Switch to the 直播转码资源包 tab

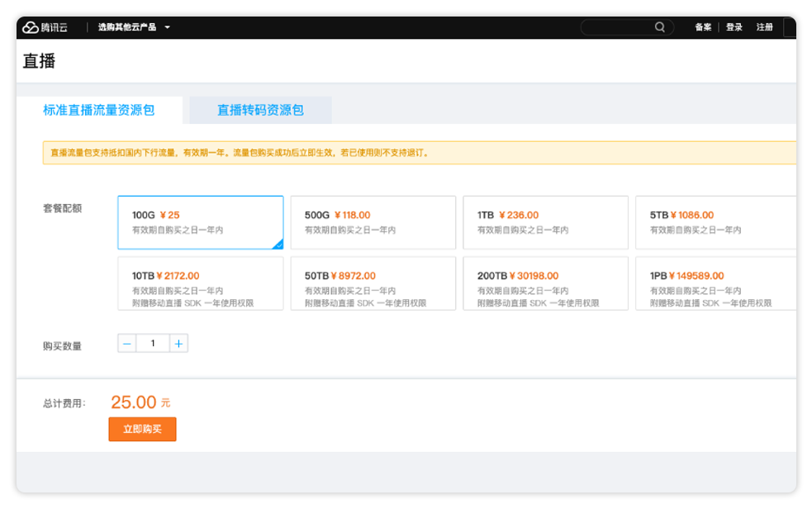[x=260, y=110]
